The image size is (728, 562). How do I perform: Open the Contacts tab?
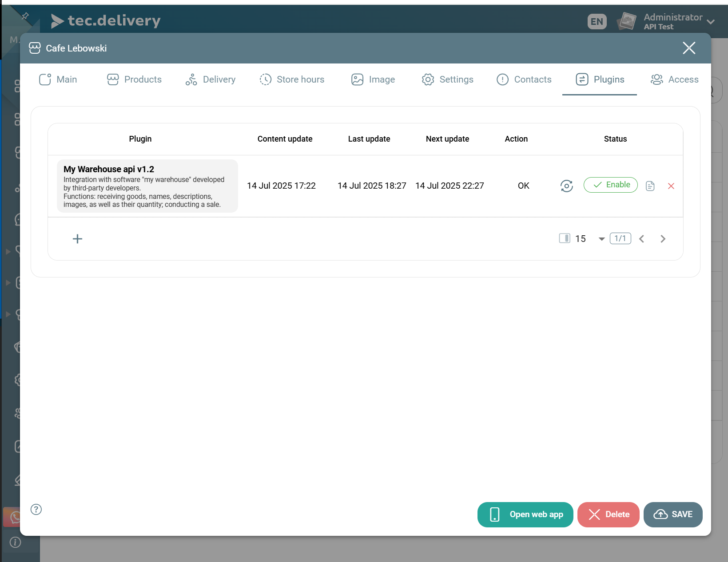point(524,79)
